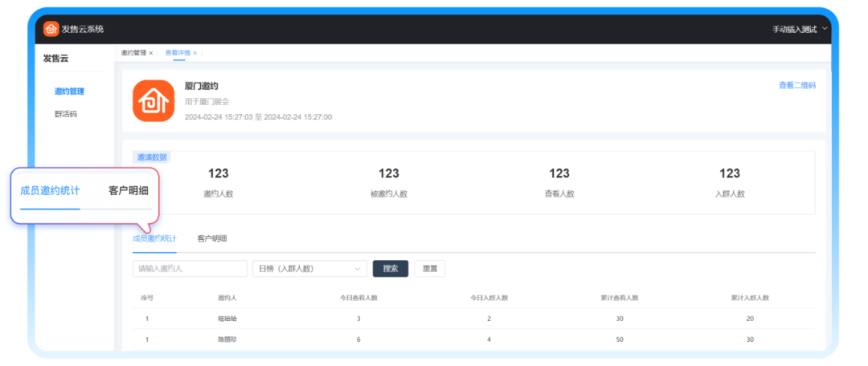Viewport: 868px width, 366px height.
Task: Click the 序号 column header
Action: (147, 298)
